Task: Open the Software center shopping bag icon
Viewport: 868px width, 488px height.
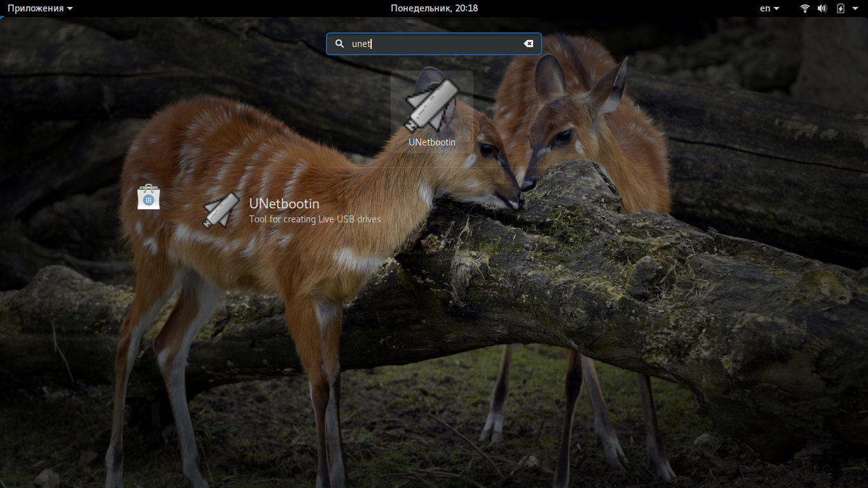Action: pyautogui.click(x=149, y=197)
